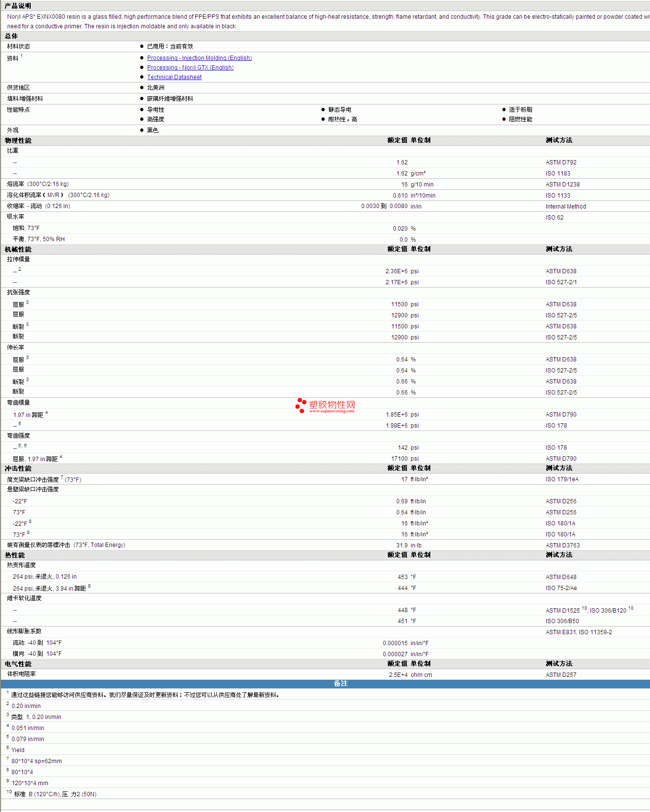
Task: Click the 黑色 appearance value
Action: [x=153, y=130]
